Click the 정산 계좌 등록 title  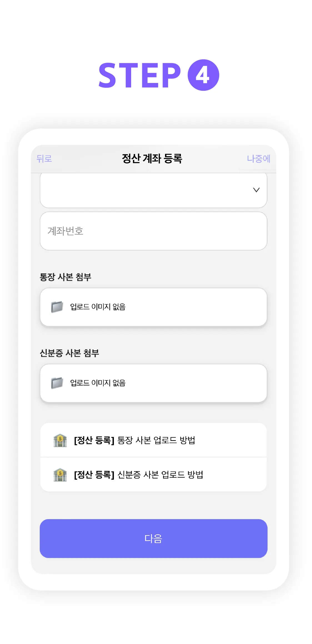coord(152,159)
